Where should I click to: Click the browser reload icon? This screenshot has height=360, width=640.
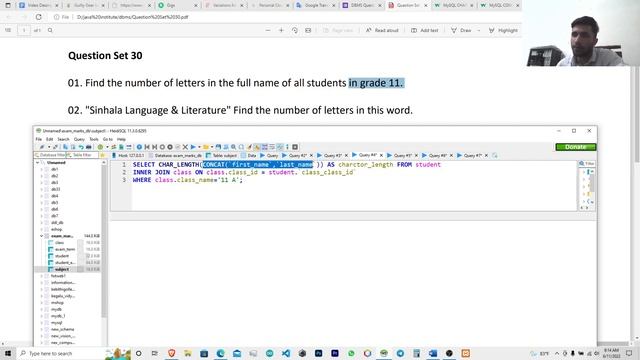pyautogui.click(x=38, y=17)
